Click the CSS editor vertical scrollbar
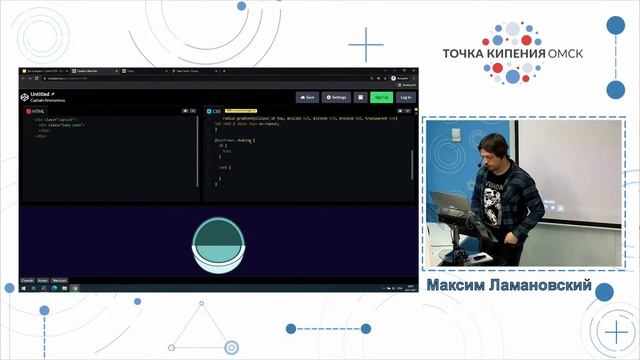 click(412, 165)
